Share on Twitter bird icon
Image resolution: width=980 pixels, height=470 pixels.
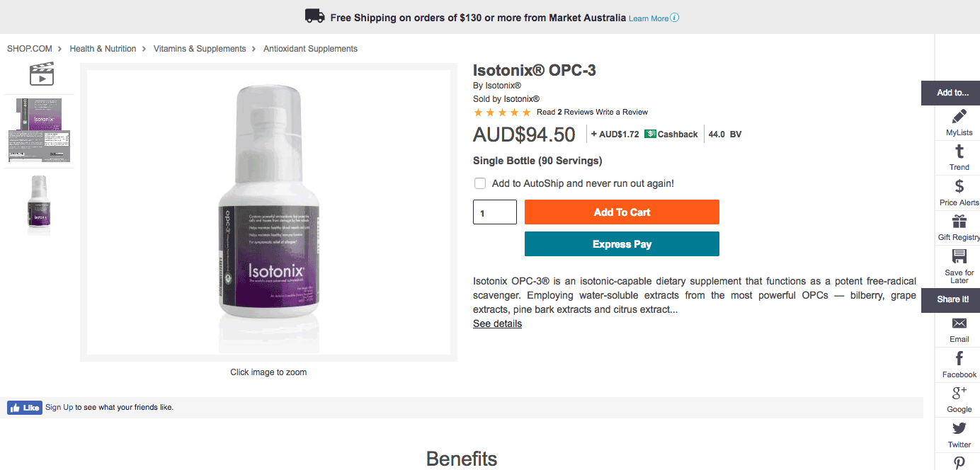(x=959, y=428)
